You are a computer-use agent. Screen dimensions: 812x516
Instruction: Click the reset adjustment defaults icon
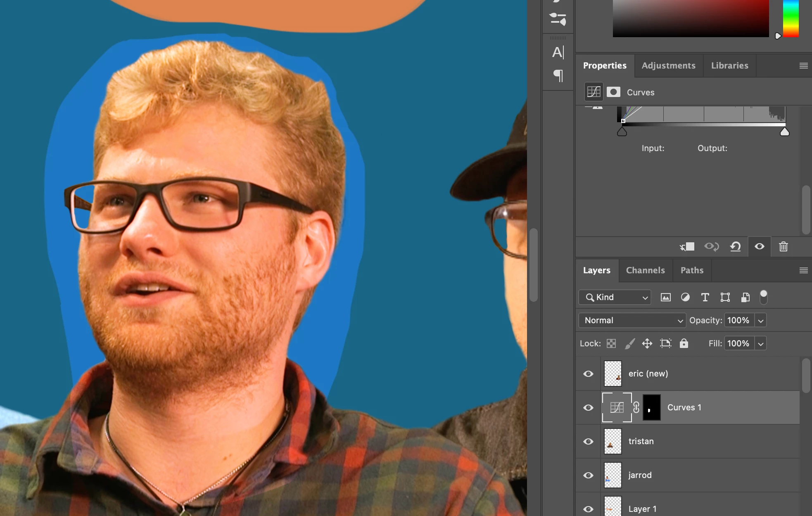click(735, 247)
